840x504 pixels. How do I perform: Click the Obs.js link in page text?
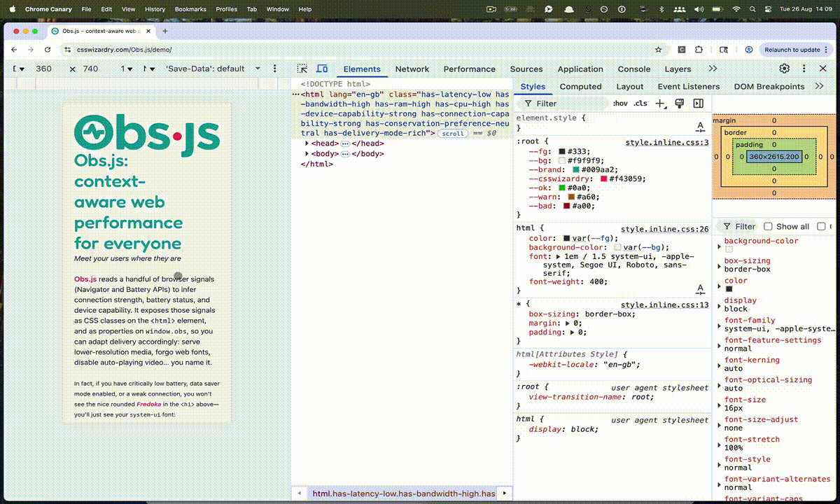(x=85, y=279)
